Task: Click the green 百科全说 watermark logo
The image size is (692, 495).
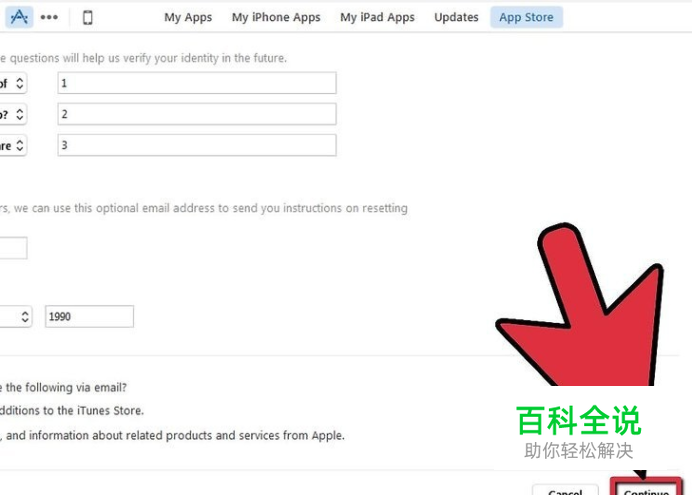Action: [x=579, y=420]
